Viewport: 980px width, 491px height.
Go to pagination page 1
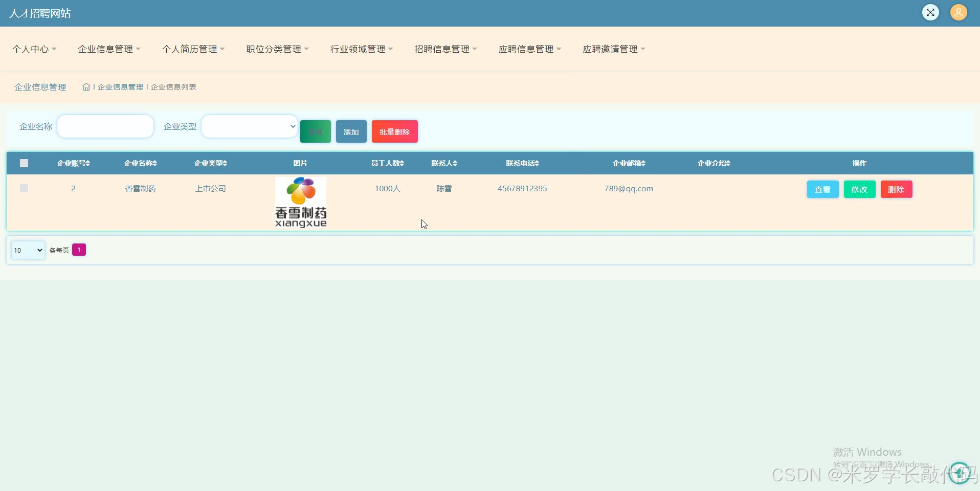[x=79, y=250]
